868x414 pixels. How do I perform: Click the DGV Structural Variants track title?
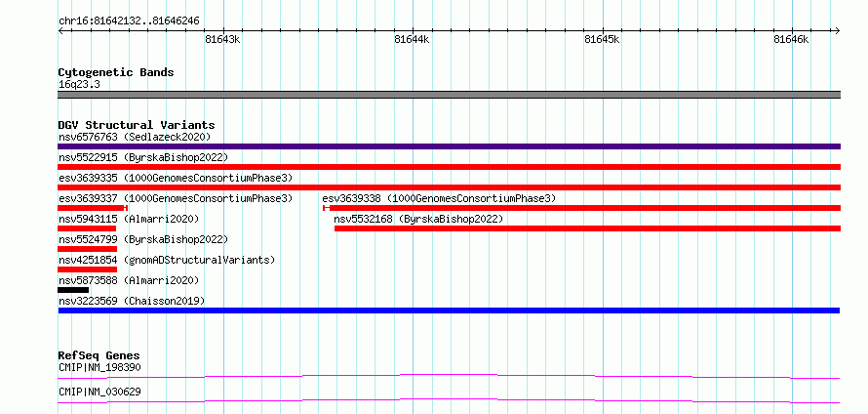point(137,125)
